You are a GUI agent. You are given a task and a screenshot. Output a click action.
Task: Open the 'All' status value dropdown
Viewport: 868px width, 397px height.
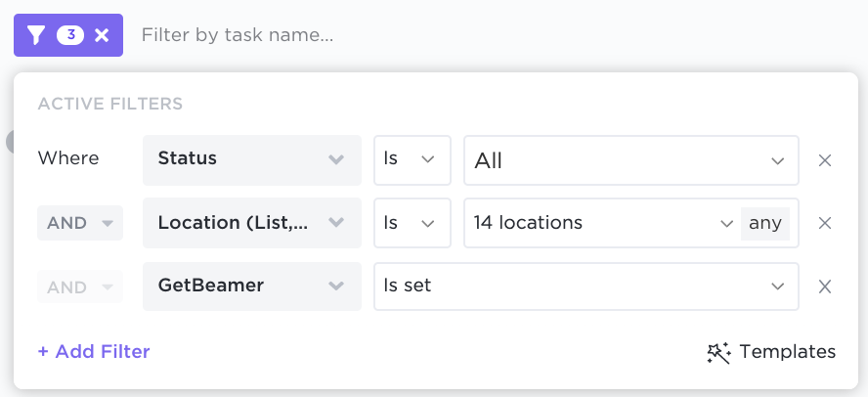tap(631, 160)
